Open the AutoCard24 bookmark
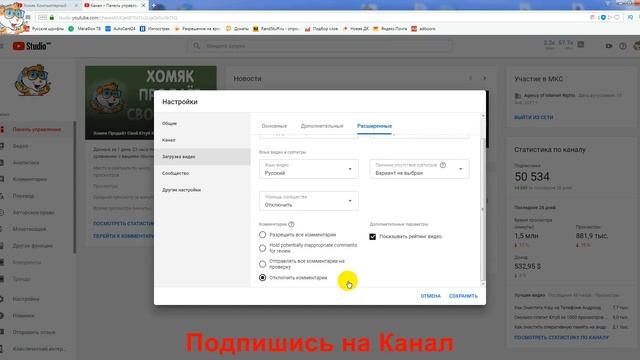 120,29
